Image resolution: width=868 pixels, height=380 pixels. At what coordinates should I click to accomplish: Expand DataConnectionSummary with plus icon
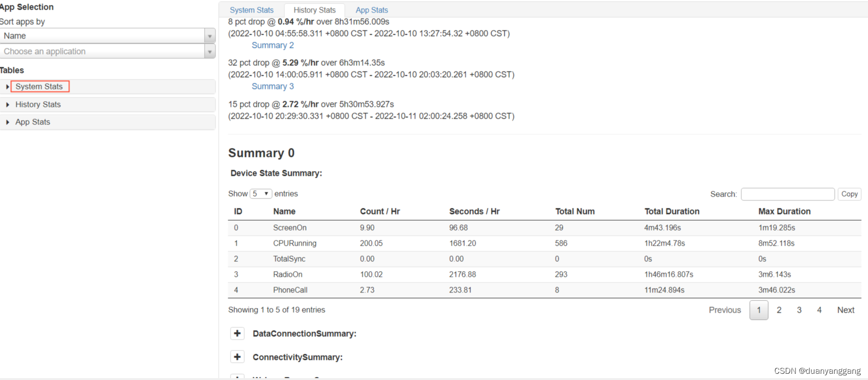(237, 333)
